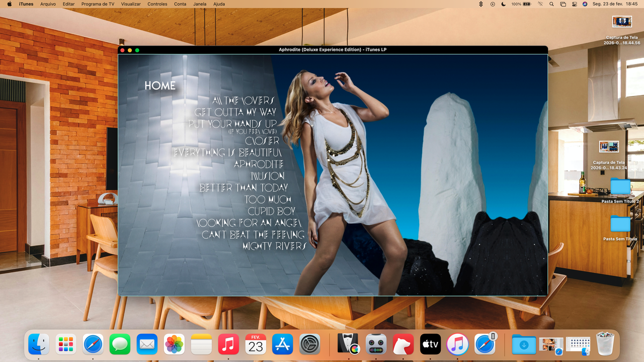This screenshot has height=362, width=644.
Task: Select the track Put Your Hands Up
Action: pyautogui.click(x=232, y=124)
